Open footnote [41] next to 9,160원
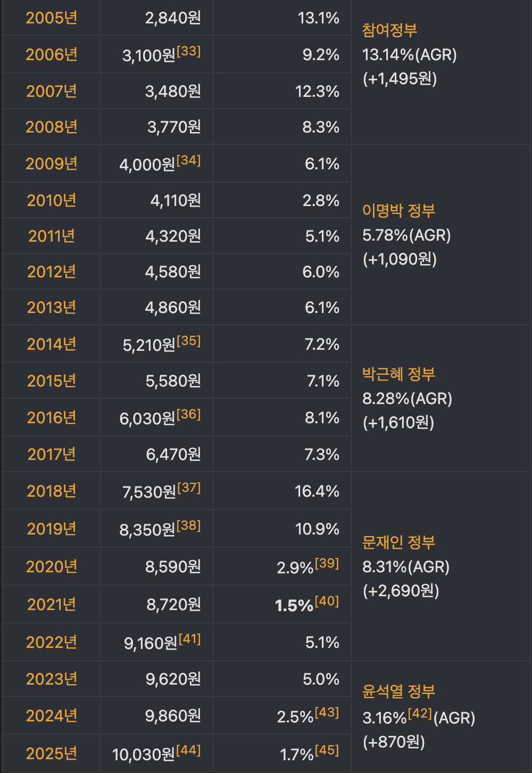 pos(190,639)
